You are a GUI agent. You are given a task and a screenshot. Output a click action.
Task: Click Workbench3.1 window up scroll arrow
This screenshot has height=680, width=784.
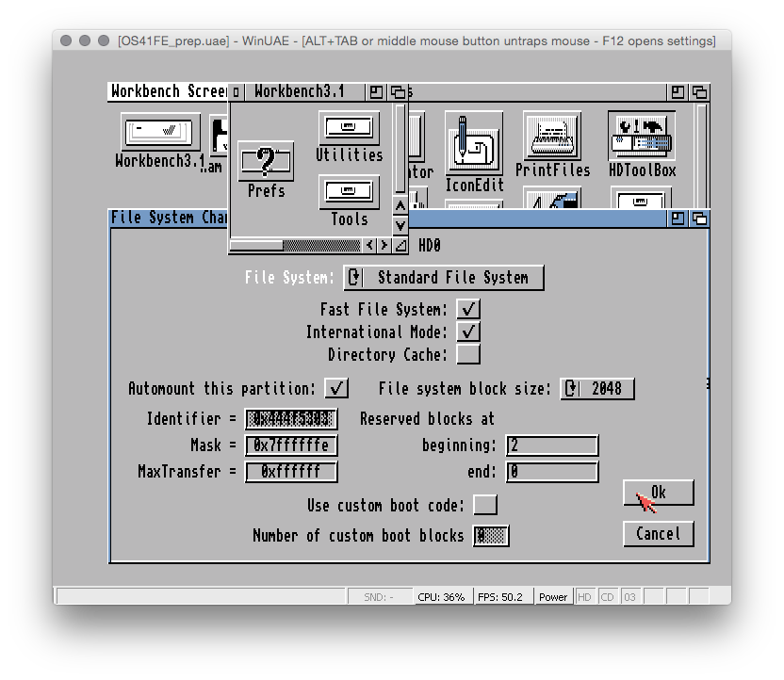(x=400, y=205)
